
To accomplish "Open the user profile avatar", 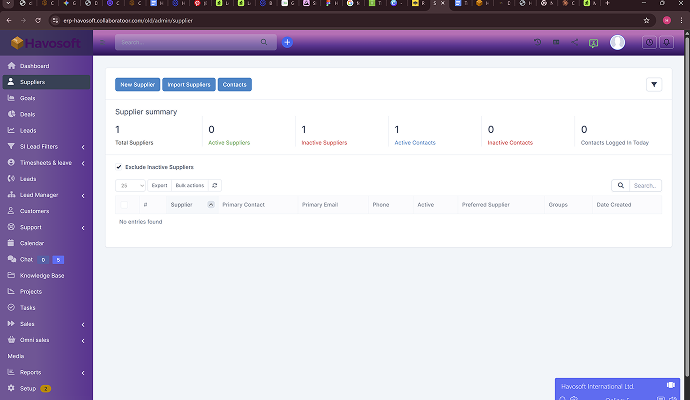I will pyautogui.click(x=617, y=42).
